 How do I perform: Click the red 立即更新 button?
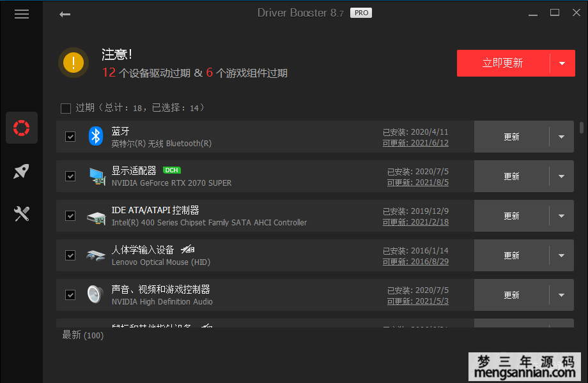pos(503,63)
